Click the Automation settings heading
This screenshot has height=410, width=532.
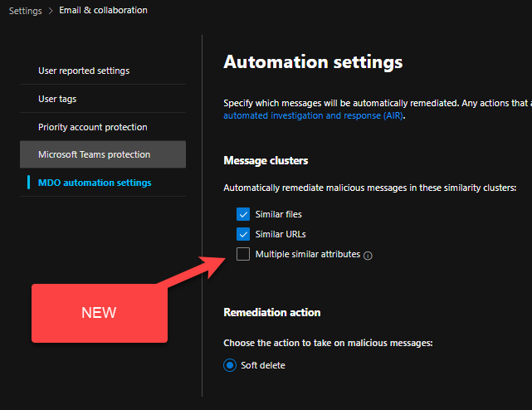pyautogui.click(x=313, y=62)
